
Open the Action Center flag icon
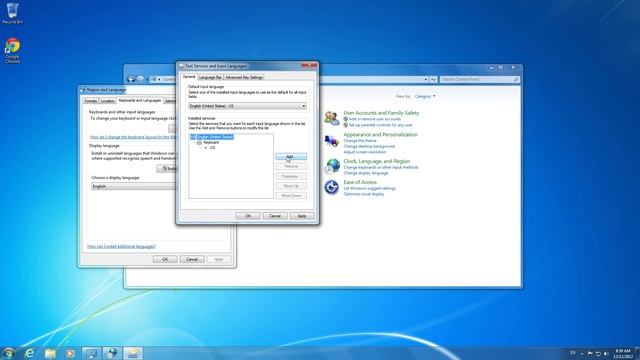pos(590,353)
